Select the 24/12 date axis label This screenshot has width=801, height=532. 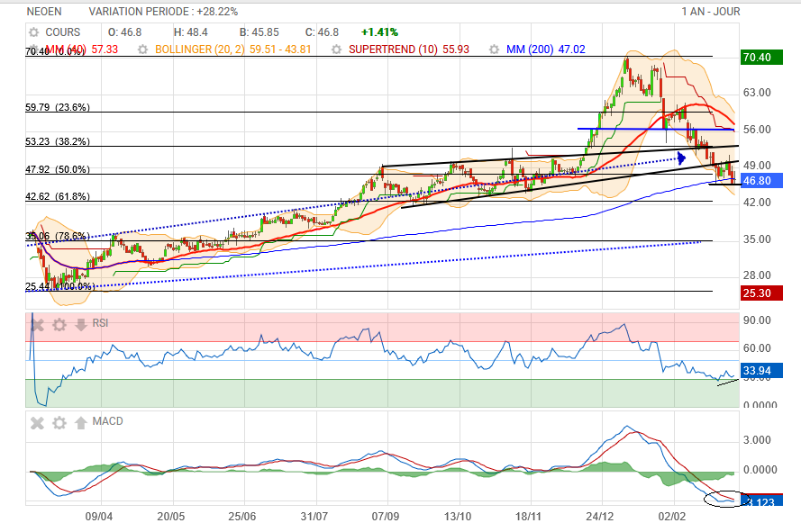point(600,516)
